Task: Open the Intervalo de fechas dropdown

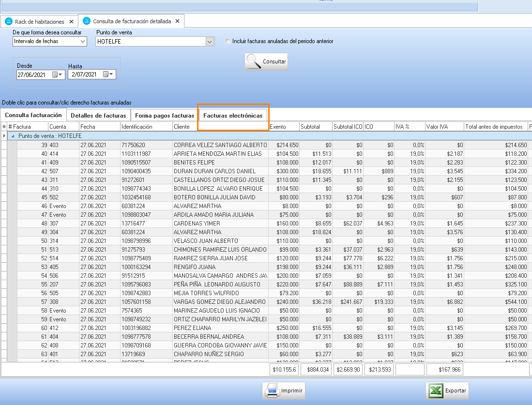Action: (83, 42)
